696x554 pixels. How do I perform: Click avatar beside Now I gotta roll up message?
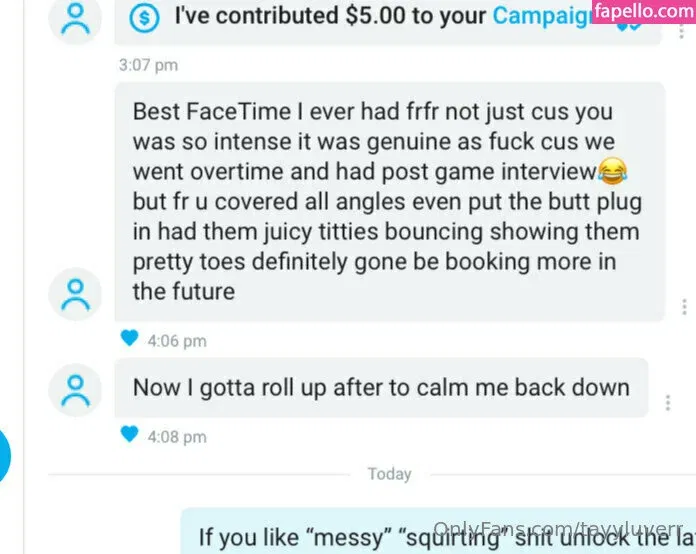pyautogui.click(x=75, y=390)
